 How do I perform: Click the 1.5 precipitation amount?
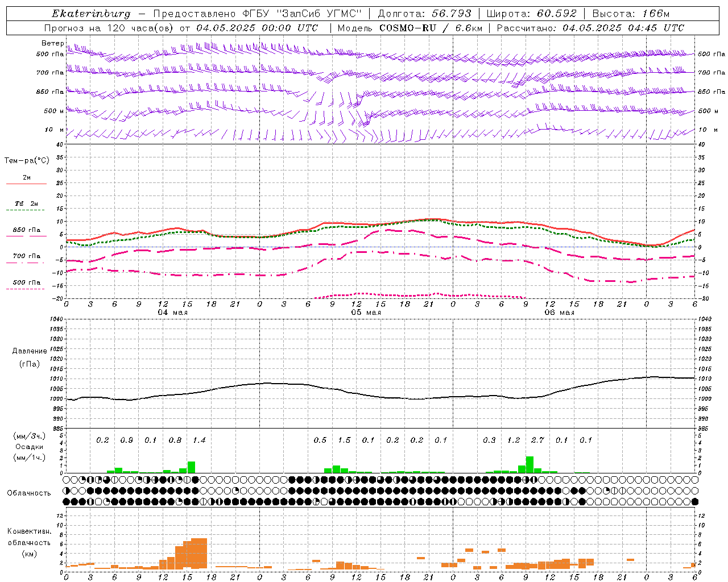pos(344,440)
